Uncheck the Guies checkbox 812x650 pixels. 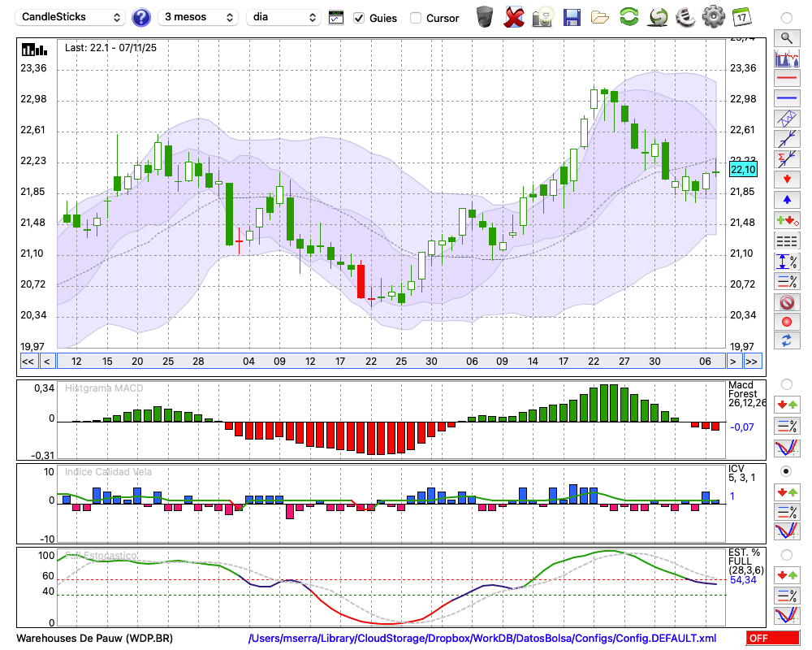pyautogui.click(x=359, y=18)
